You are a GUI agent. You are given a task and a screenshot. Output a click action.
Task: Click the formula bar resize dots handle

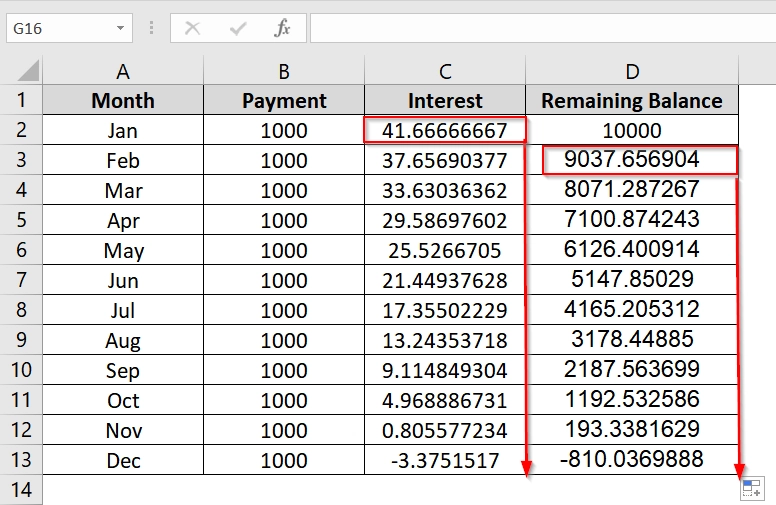pyautogui.click(x=151, y=28)
